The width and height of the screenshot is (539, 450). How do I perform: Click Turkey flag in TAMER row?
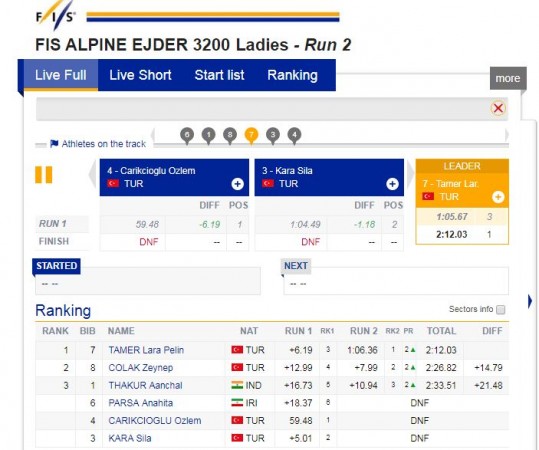[237, 350]
